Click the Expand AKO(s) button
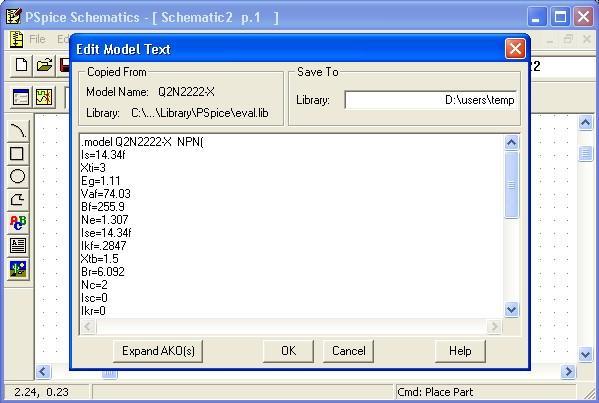Screen dimensions: 599x403 point(158,351)
